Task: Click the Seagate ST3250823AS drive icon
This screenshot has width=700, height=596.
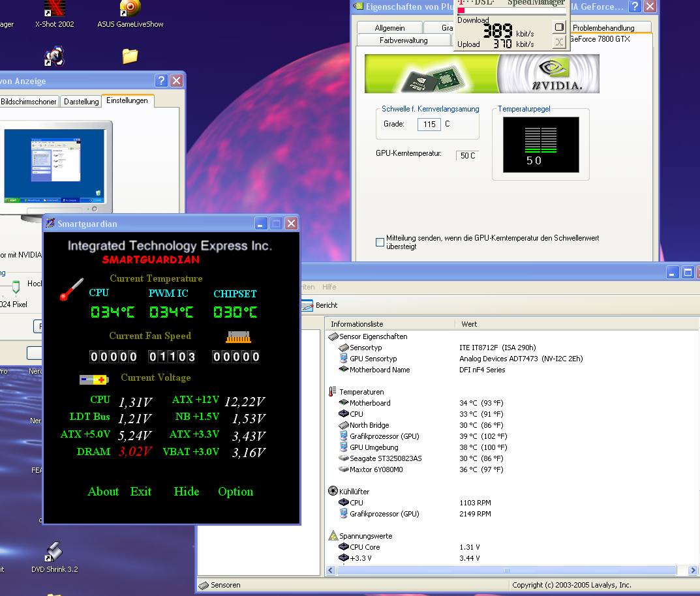Action: pyautogui.click(x=343, y=458)
